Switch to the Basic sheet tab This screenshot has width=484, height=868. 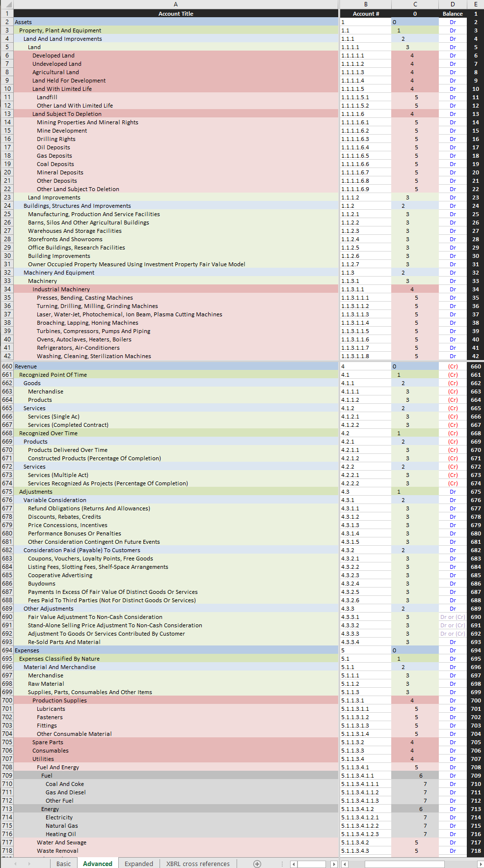coord(63,864)
